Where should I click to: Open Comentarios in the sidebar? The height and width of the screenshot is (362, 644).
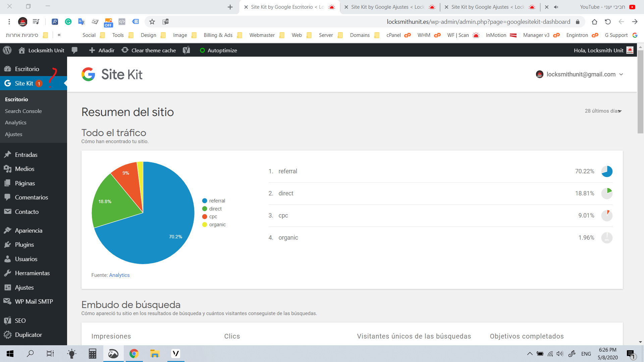34,197
